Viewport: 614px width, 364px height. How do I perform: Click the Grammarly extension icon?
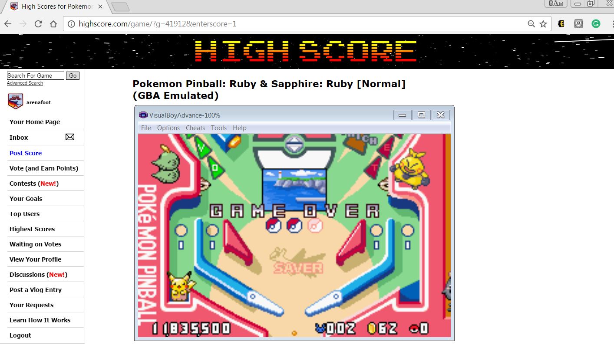tap(596, 24)
